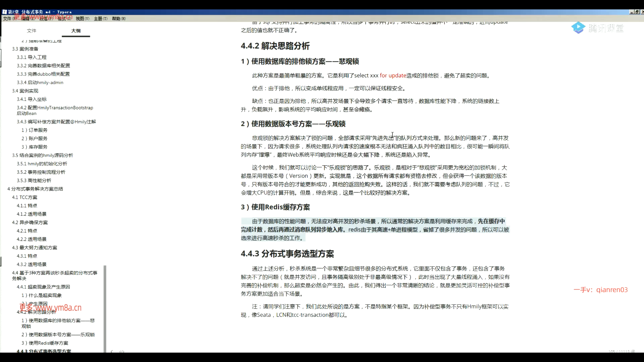Toggle source code mode icon

(x=122, y=352)
